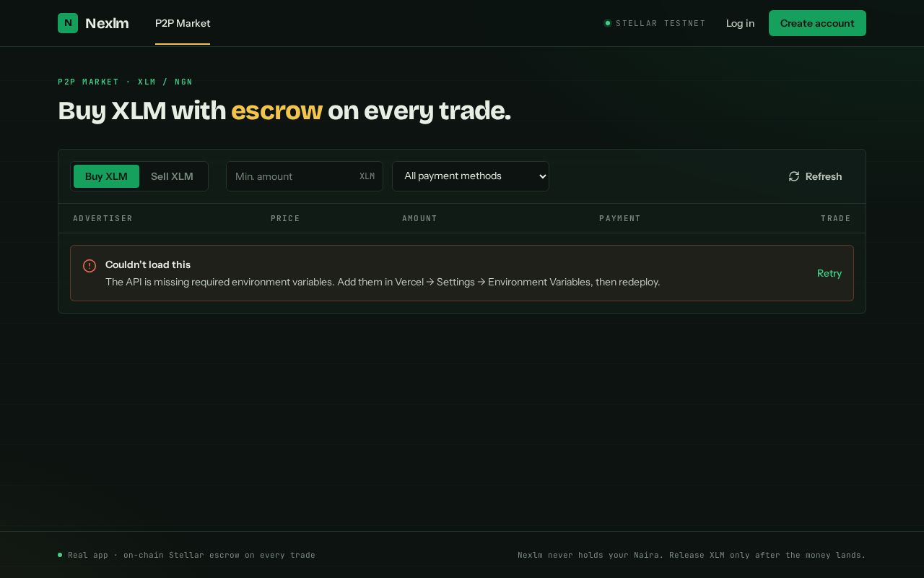Click the Log in link
The image size is (924, 578).
(740, 23)
